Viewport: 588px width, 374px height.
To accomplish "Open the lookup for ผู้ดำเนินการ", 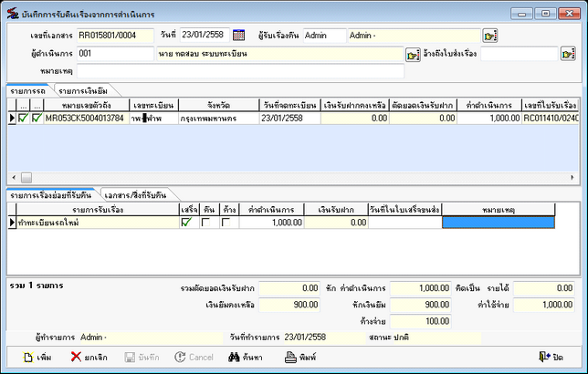I will [x=413, y=55].
